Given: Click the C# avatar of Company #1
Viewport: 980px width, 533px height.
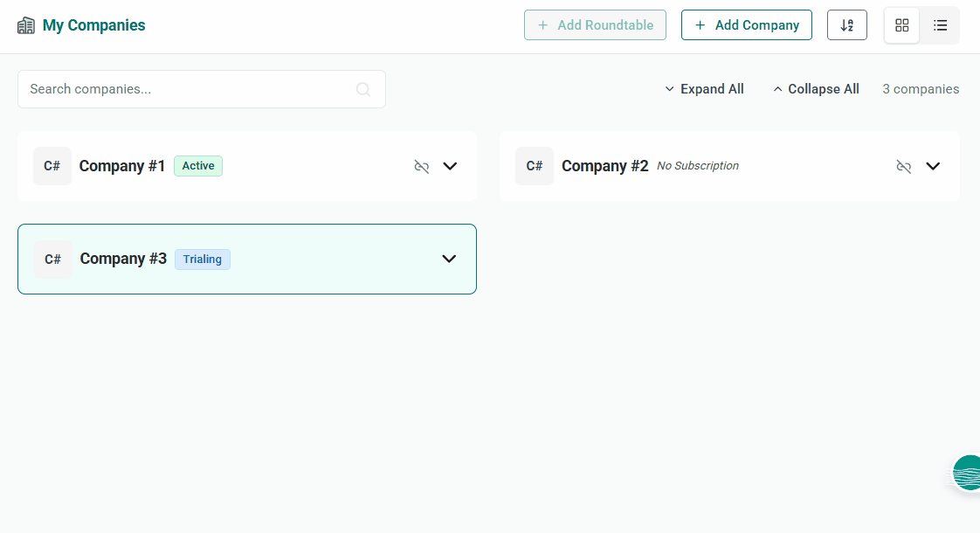Looking at the screenshot, I should tap(52, 166).
